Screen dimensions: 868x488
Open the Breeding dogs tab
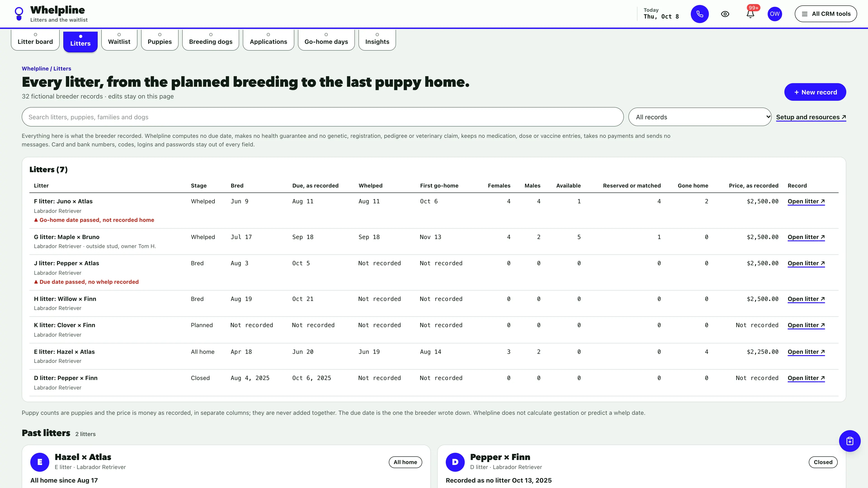[x=211, y=40]
